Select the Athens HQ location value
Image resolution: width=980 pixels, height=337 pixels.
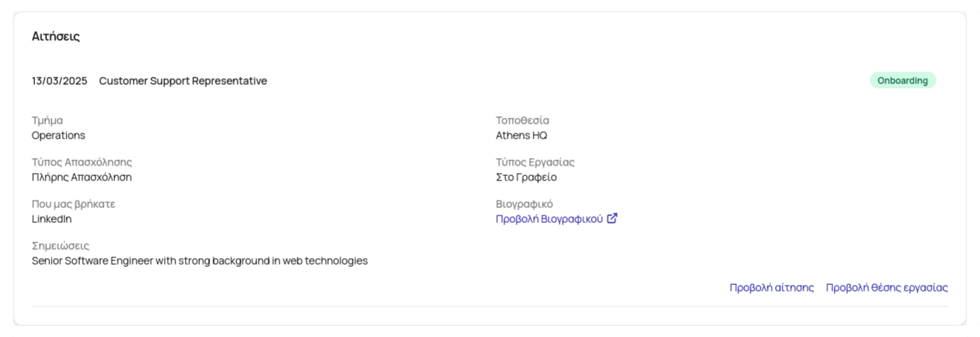click(x=522, y=136)
